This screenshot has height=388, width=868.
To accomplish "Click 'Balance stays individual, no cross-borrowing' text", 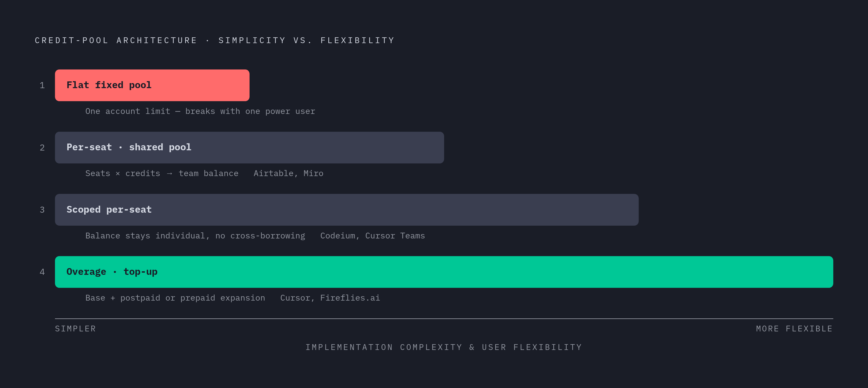I will click(x=195, y=236).
